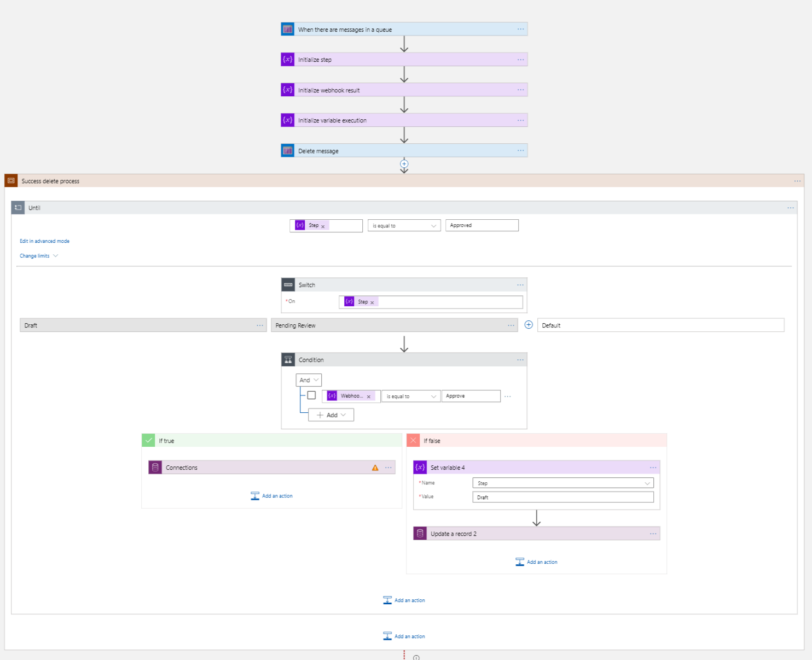Click the Success delete process scope icon
This screenshot has height=660, width=812.
[11, 181]
